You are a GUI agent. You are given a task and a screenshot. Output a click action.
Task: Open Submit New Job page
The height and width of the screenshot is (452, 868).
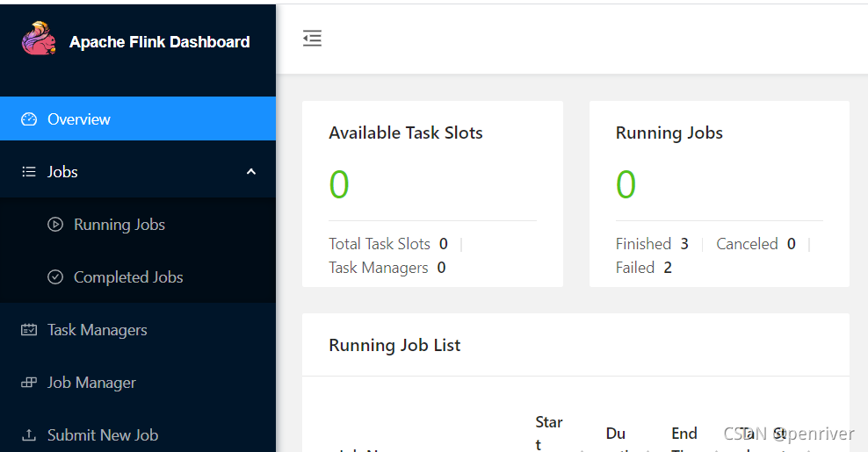click(x=138, y=434)
